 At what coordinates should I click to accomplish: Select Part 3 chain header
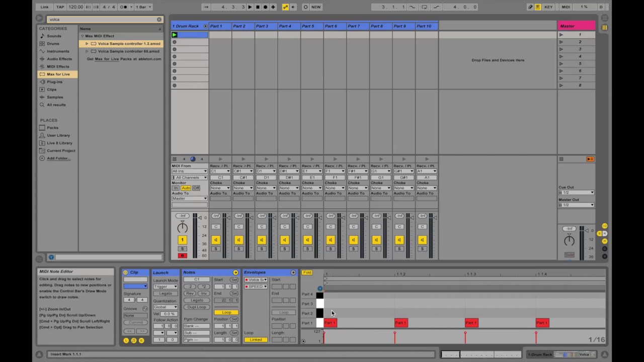(x=266, y=26)
